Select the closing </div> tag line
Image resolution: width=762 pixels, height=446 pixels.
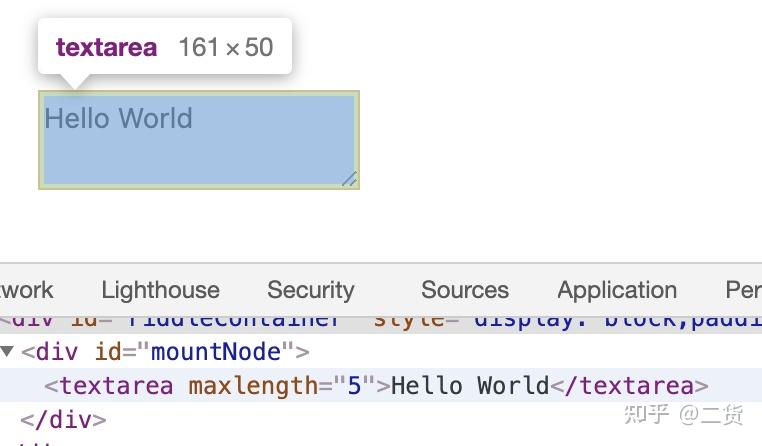[x=63, y=419]
